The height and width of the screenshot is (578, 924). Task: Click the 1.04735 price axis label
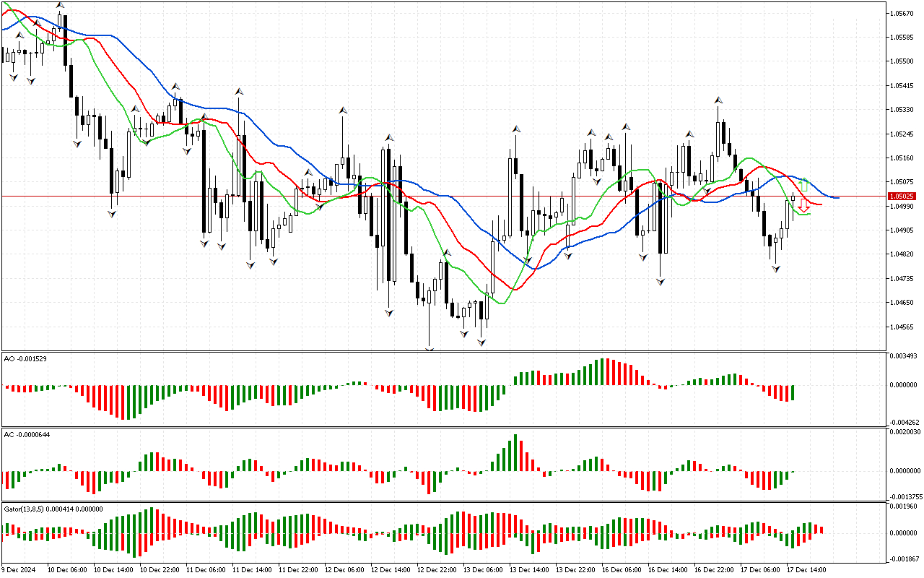(902, 278)
